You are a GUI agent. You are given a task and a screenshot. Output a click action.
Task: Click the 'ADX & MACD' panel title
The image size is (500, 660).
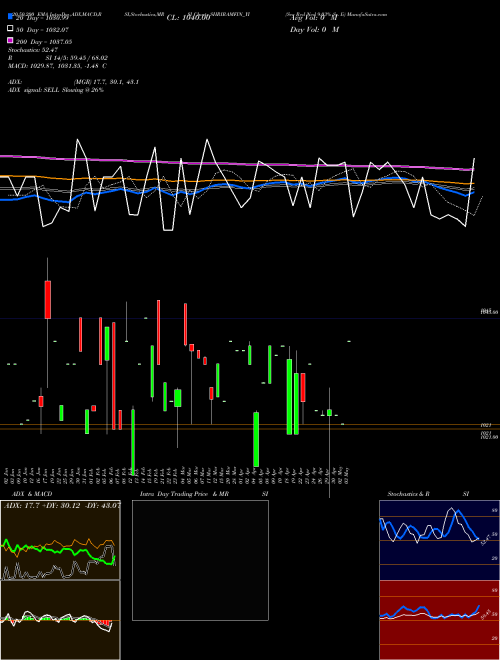coord(32,494)
